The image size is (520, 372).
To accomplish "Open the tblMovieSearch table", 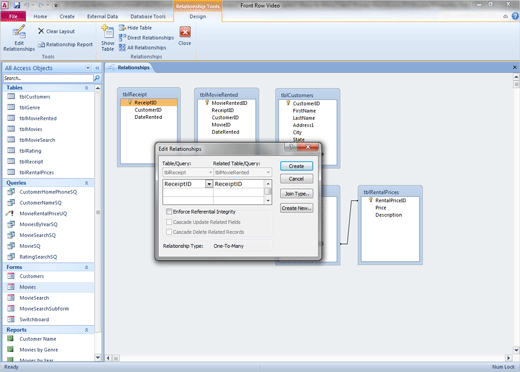I will point(37,140).
